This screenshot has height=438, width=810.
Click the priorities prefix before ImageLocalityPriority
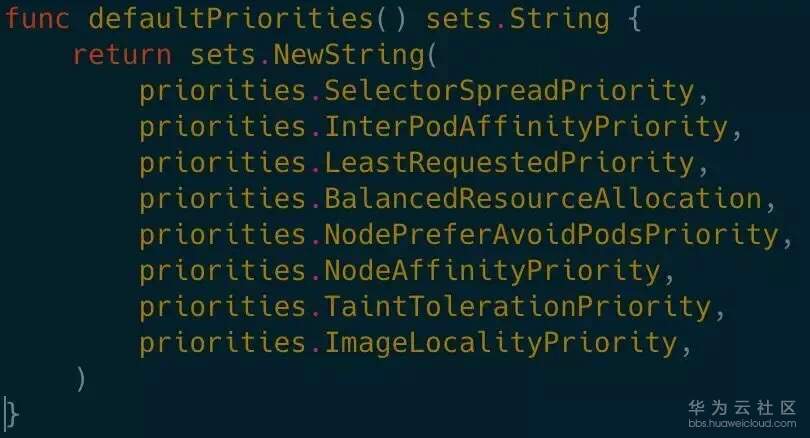222,343
